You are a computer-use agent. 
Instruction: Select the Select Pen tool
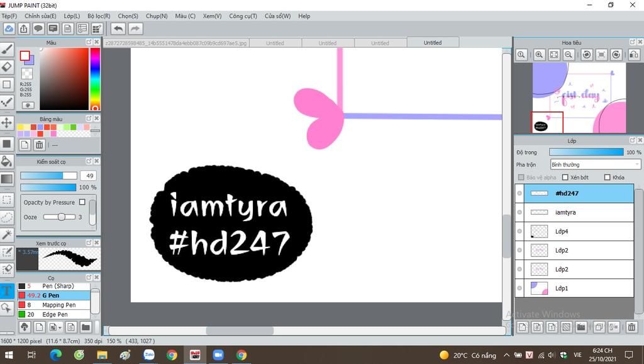click(x=7, y=252)
